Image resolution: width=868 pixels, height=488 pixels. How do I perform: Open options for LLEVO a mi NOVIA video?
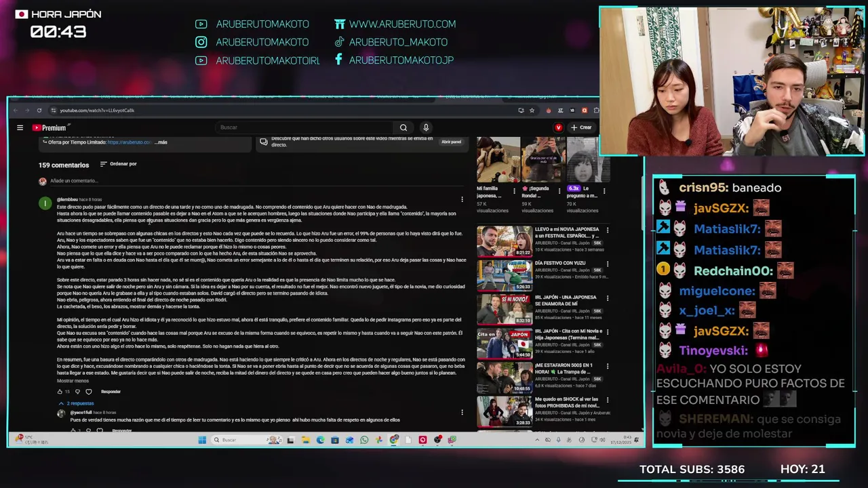coord(607,230)
